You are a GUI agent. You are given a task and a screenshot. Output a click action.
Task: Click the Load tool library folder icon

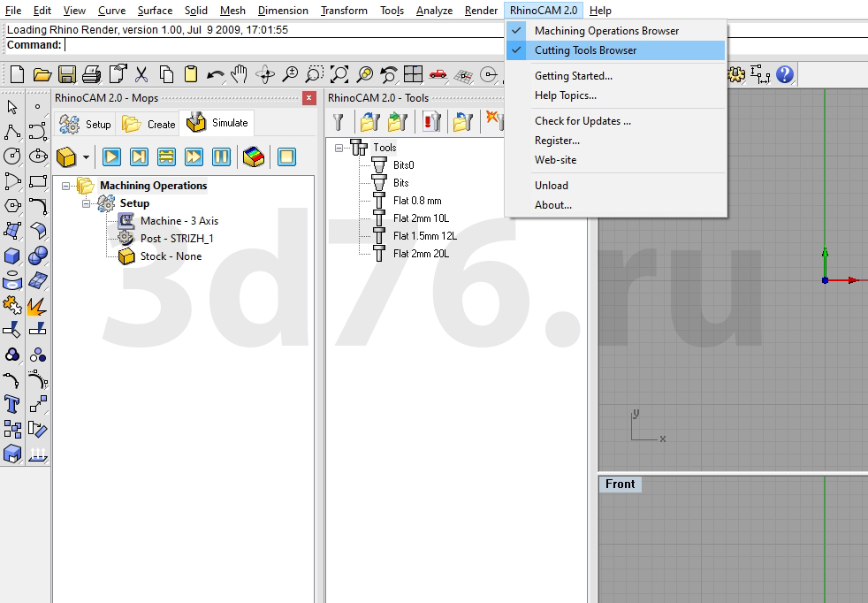pyautogui.click(x=369, y=121)
